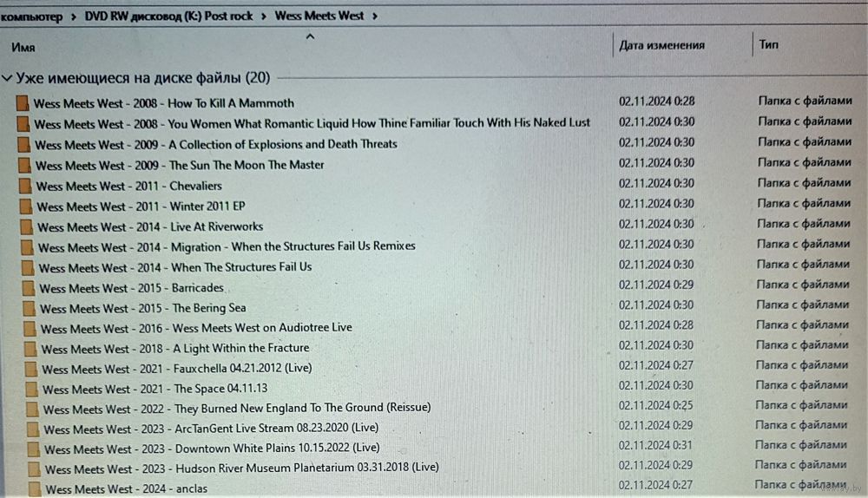Select '2015 - The Bering Sea' folder name
868x498 pixels.
point(143,308)
